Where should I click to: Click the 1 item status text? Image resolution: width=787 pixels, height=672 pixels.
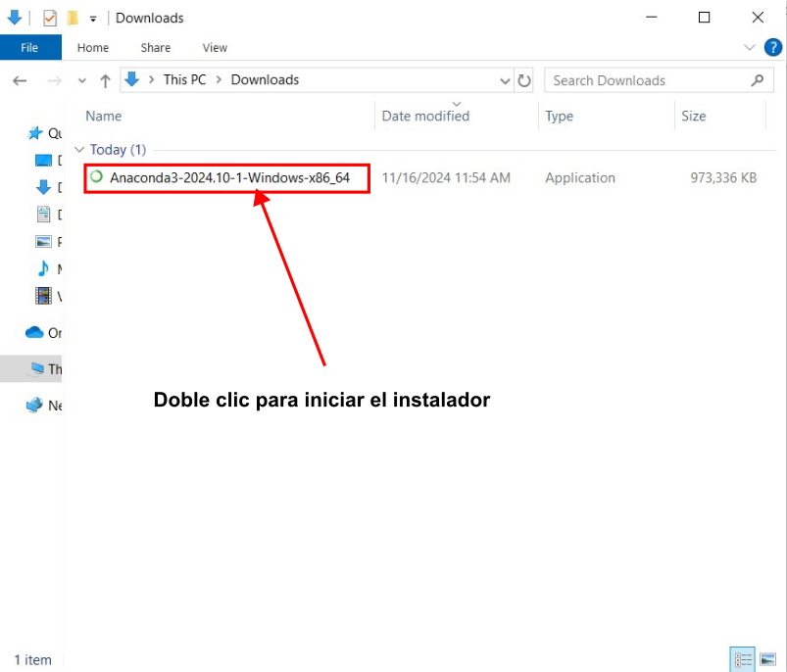click(33, 660)
